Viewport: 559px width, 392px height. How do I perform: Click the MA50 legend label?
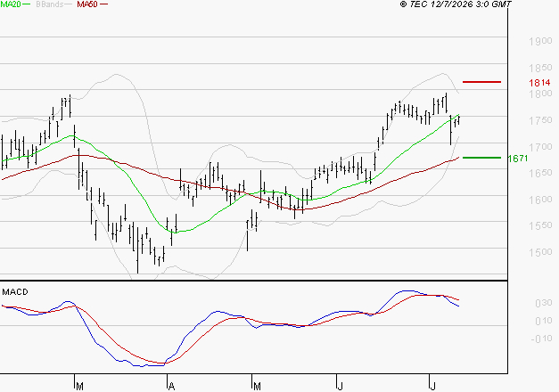point(87,4)
